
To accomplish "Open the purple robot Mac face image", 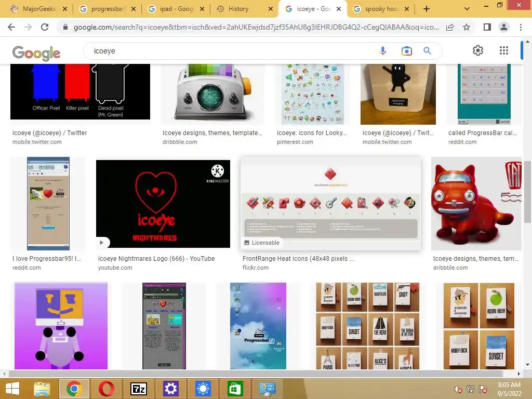I will (x=61, y=326).
